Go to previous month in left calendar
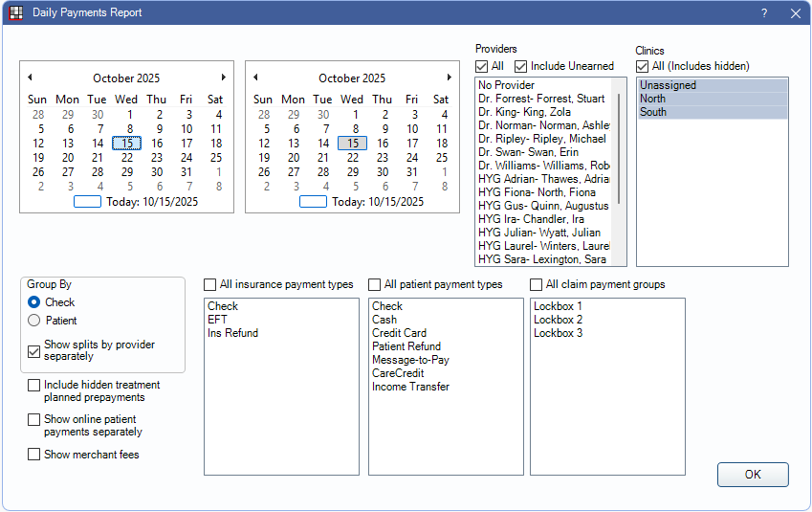This screenshot has width=812, height=512. (30, 78)
